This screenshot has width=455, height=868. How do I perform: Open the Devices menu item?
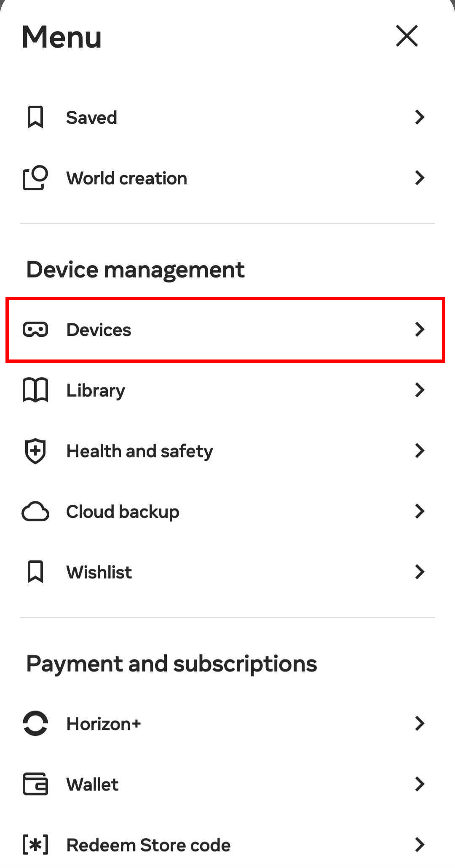pos(99,330)
